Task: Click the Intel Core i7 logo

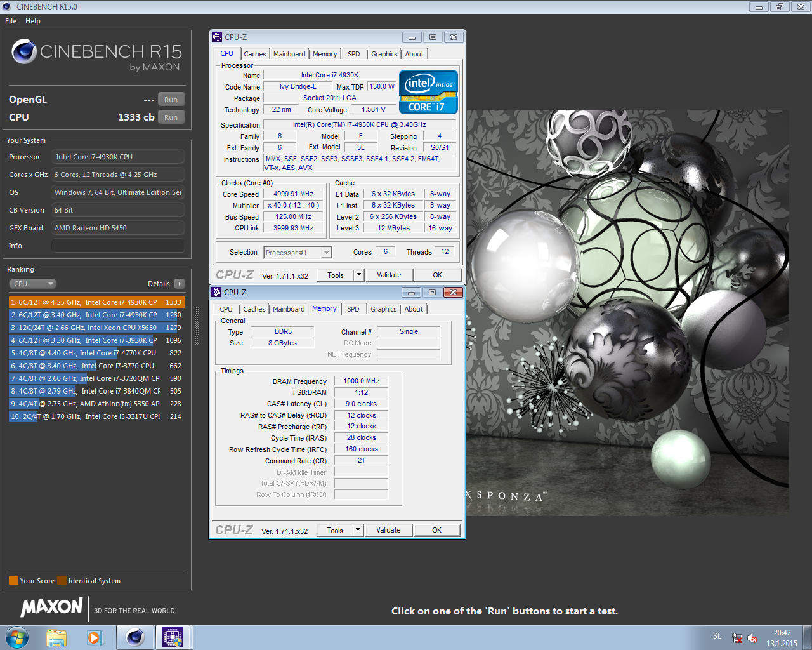Action: pos(428,92)
